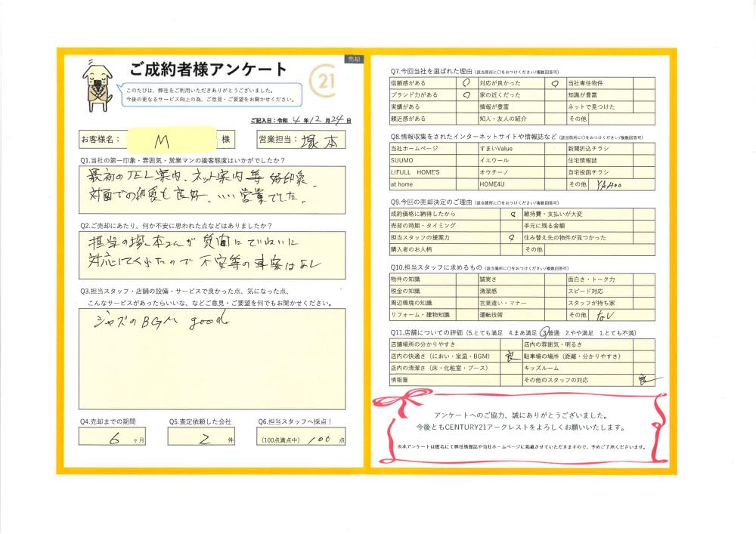Check the キッズルーム rating cell
The image size is (756, 534).
pos(645,368)
